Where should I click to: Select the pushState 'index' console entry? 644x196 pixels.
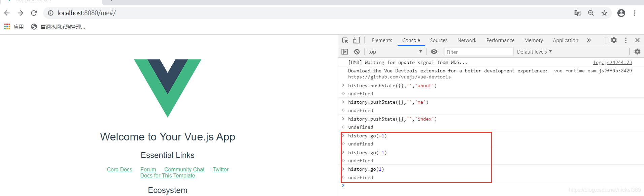(x=392, y=119)
